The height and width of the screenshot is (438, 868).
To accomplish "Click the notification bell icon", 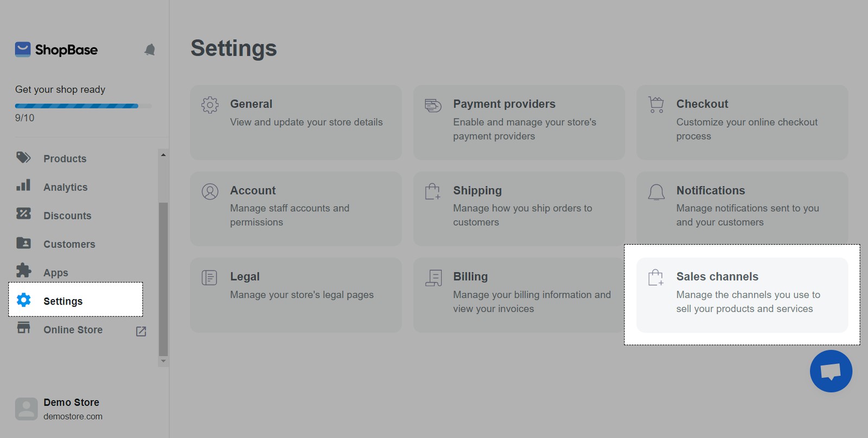I will (x=150, y=50).
